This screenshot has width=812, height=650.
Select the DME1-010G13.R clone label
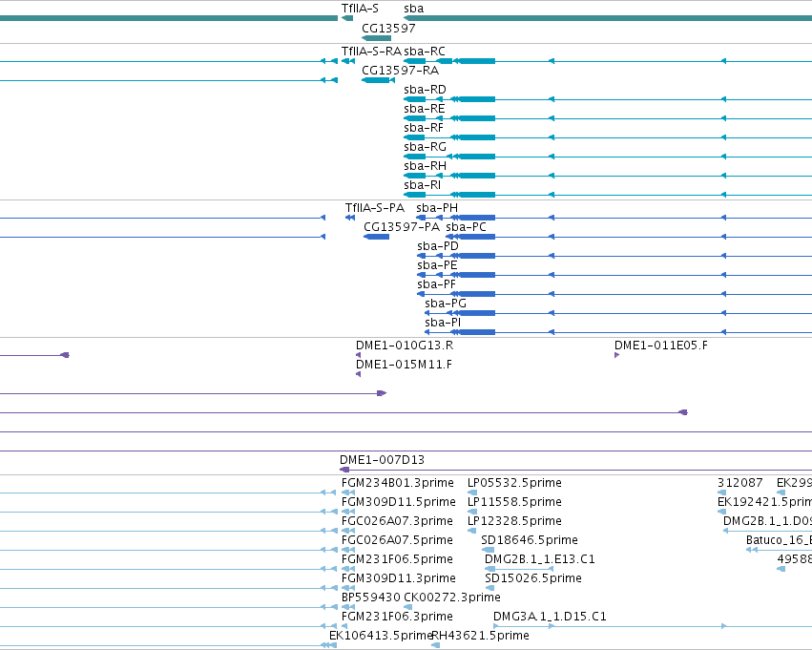(405, 346)
